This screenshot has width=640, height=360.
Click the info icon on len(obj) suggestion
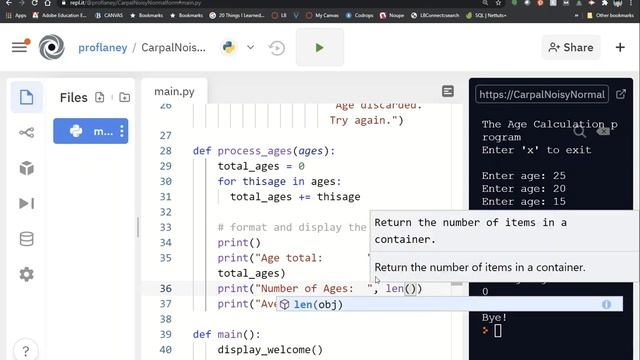607,304
